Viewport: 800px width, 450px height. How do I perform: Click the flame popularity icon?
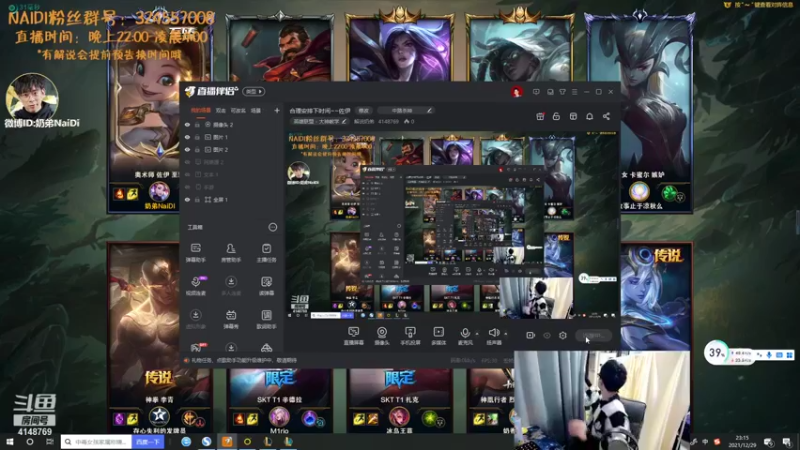pos(407,121)
